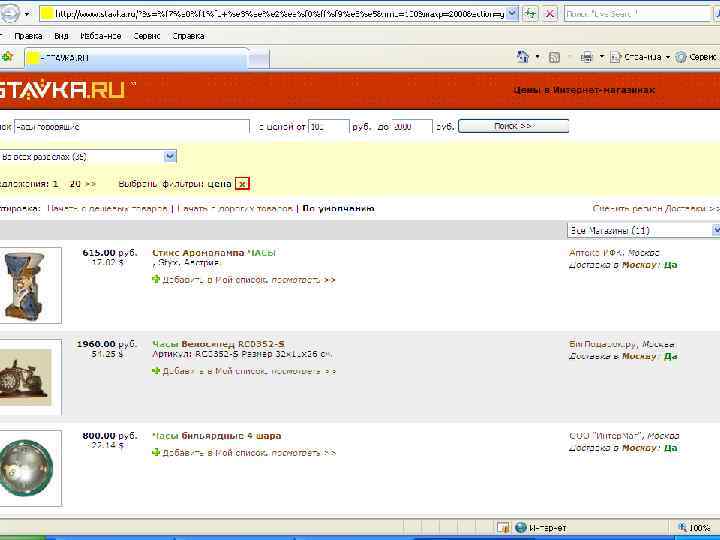Expand the Print dropdown arrow
Image resolution: width=720 pixels, height=540 pixels.
602,57
